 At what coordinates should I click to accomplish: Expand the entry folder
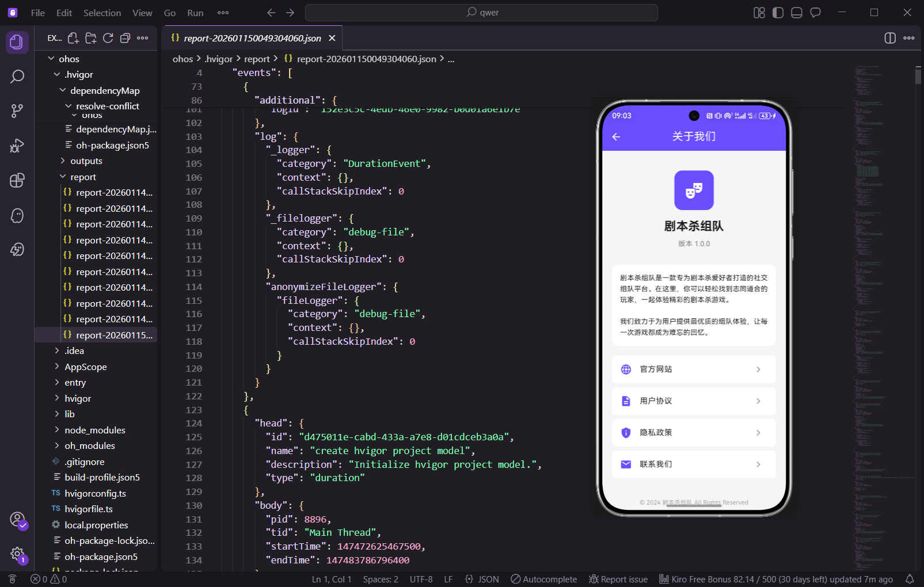click(96, 382)
